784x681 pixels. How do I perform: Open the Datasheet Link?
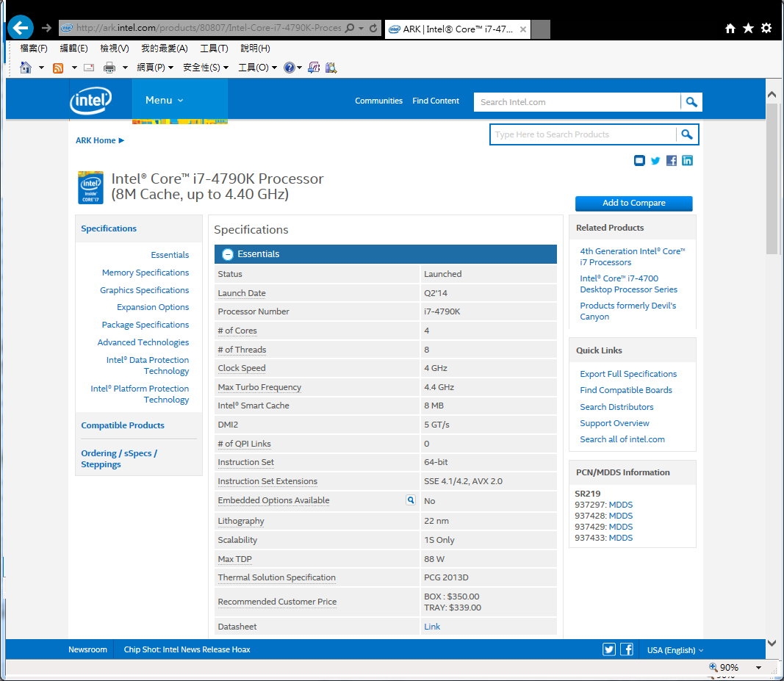point(432,627)
